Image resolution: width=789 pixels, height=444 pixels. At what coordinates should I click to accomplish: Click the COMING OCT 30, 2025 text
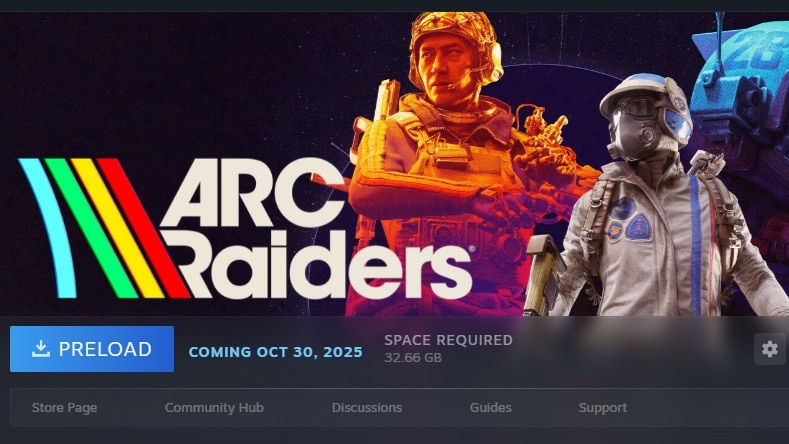point(275,352)
